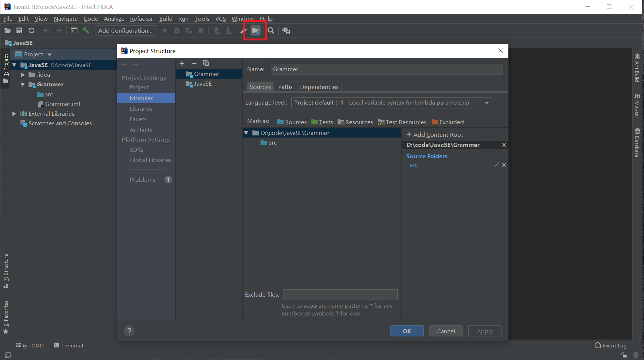Collapse the D:\code\JavaSE\Grammer content tree node
644x360 pixels.
(246, 133)
